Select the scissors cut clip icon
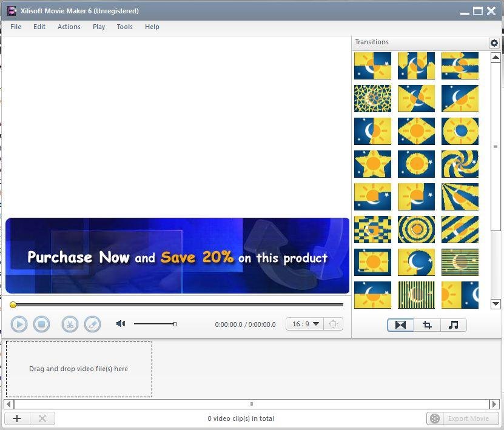Screen dimensions: 504x430 click(70, 324)
